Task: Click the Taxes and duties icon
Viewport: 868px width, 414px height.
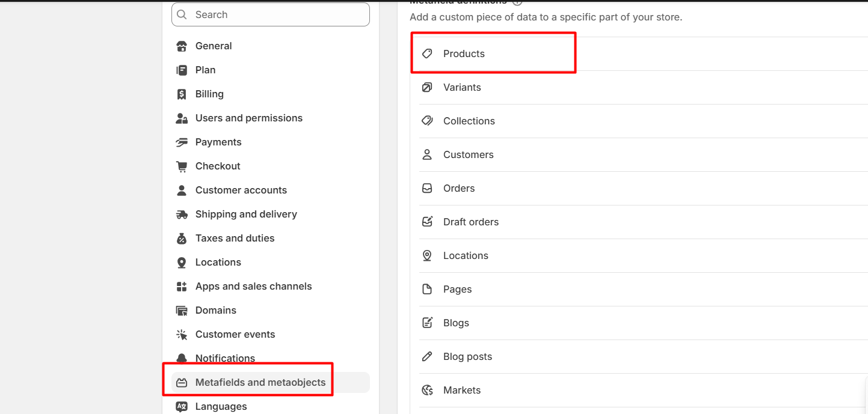Action: 182,239
